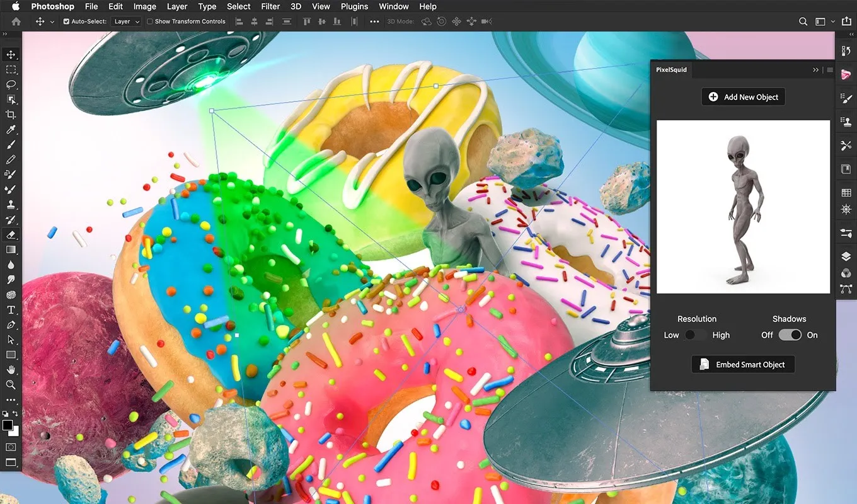This screenshot has width=857, height=504.
Task: Select the Lasso tool
Action: click(x=11, y=84)
